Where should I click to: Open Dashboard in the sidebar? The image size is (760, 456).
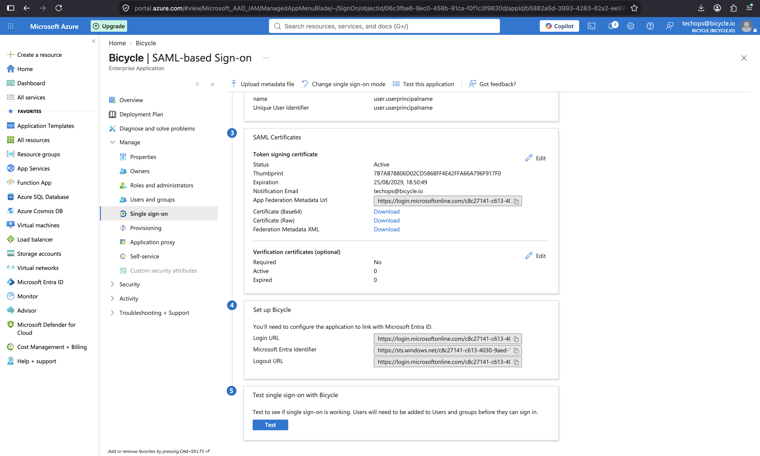pos(31,83)
